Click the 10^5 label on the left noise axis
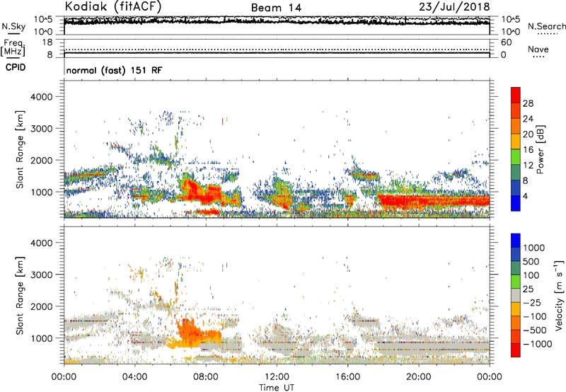The image size is (566, 392). (x=43, y=20)
